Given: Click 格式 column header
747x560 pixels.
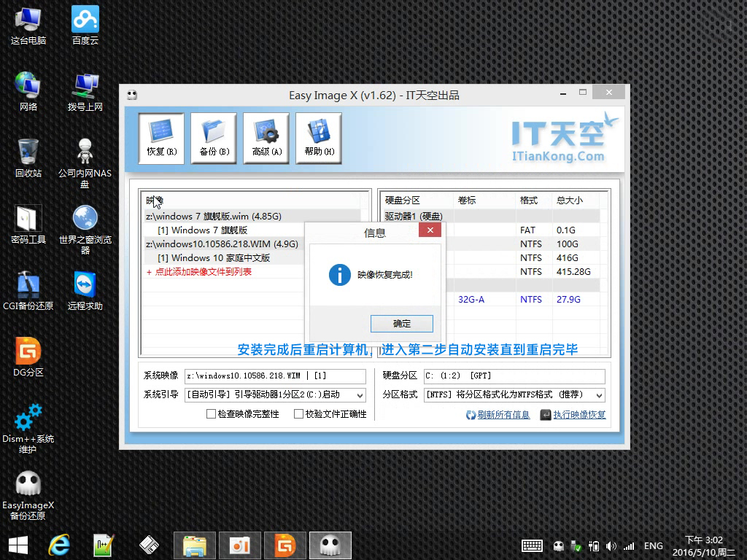Looking at the screenshot, I should point(534,201).
